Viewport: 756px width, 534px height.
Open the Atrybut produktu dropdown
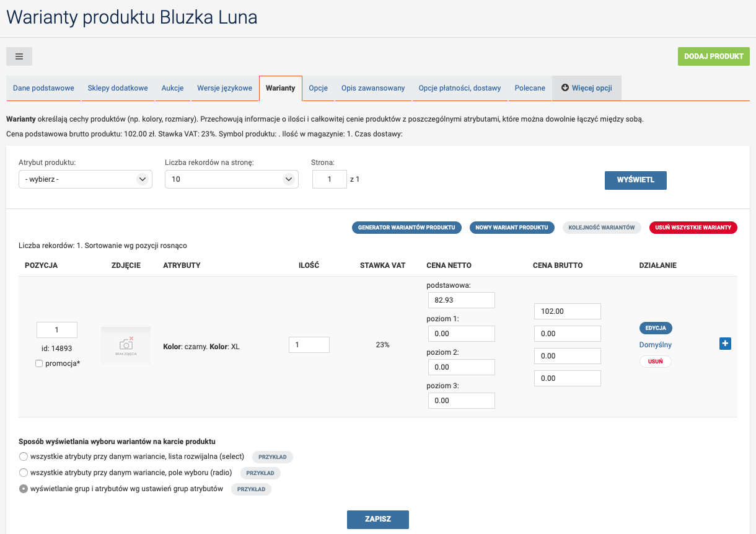(86, 179)
